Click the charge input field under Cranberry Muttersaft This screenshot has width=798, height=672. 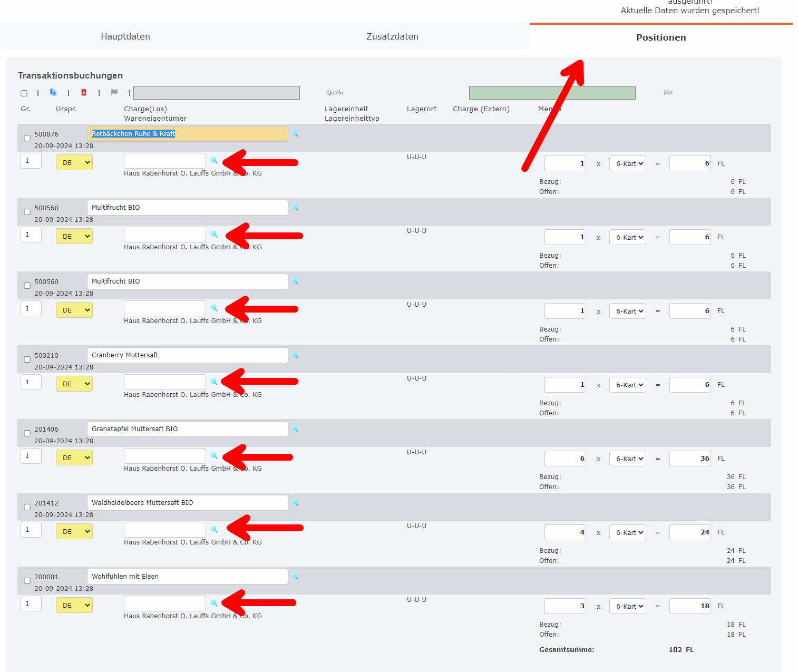pos(165,382)
